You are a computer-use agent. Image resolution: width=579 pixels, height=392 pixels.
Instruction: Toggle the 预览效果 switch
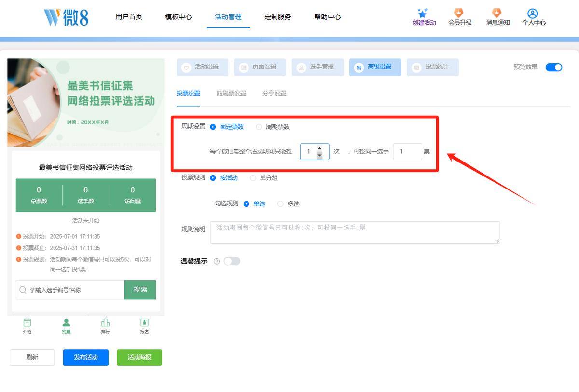(x=554, y=68)
